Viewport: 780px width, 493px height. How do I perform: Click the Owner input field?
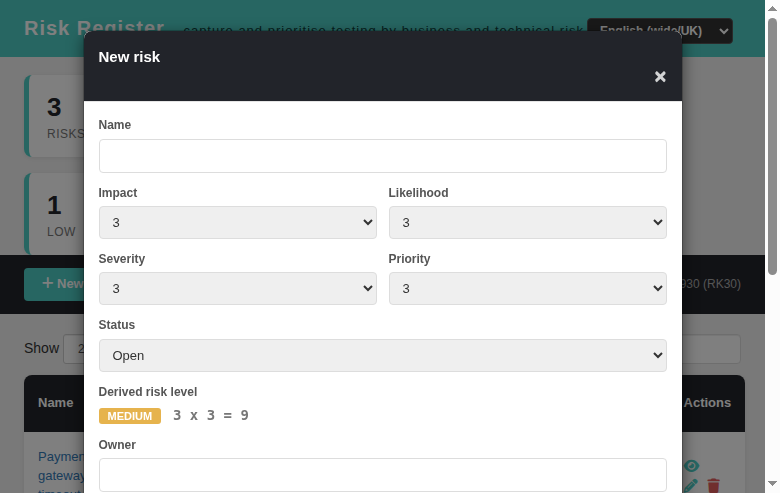point(383,475)
